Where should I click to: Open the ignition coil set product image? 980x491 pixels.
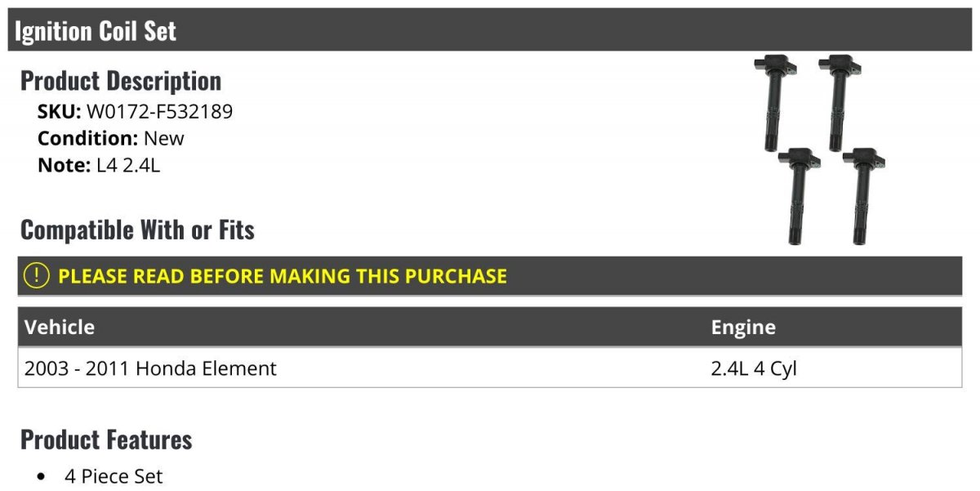[820, 150]
